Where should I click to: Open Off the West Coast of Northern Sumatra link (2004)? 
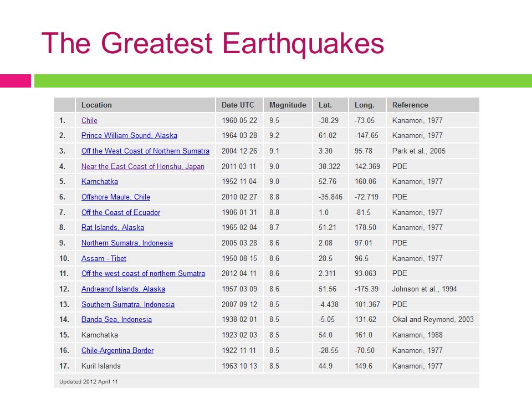click(x=145, y=151)
